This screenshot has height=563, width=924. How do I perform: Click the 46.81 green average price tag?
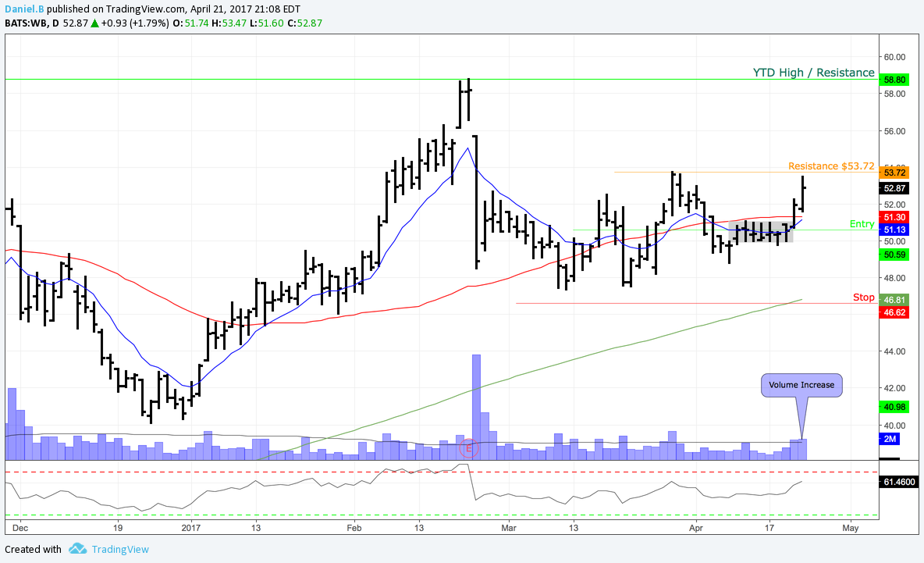pos(894,300)
